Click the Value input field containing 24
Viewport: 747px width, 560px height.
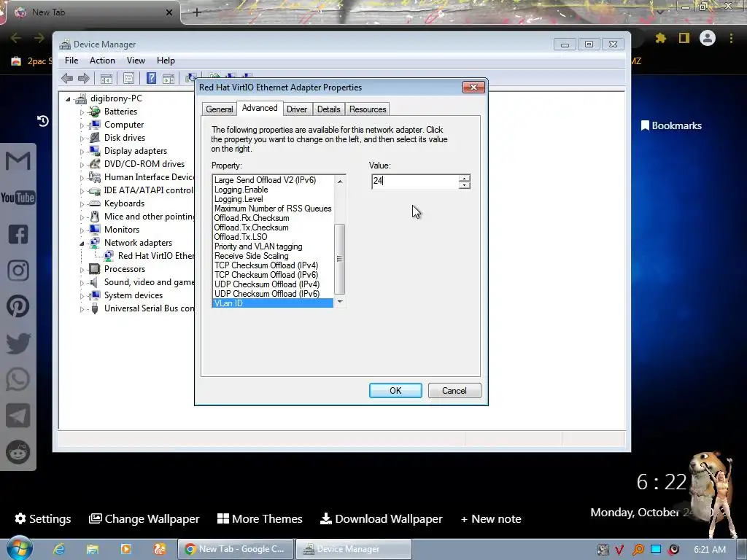click(x=415, y=181)
